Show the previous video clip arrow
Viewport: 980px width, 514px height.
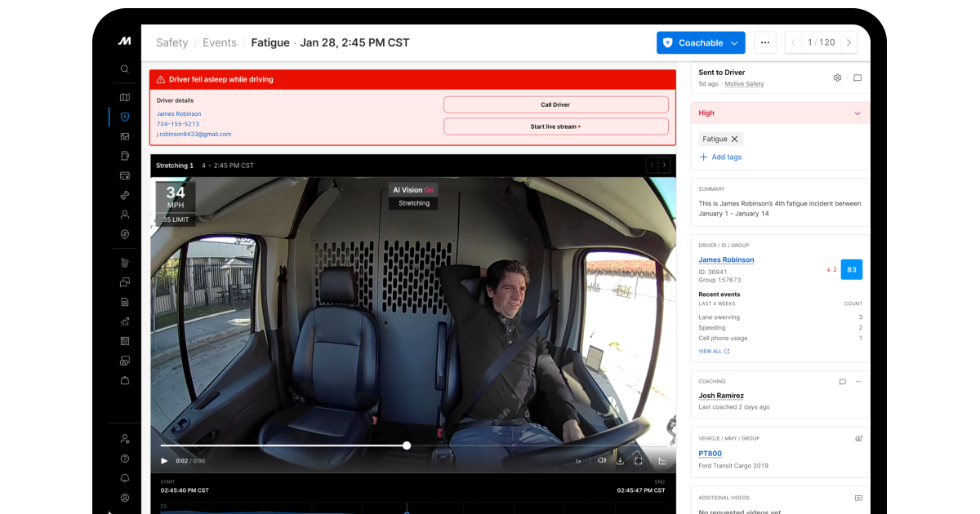click(x=652, y=166)
